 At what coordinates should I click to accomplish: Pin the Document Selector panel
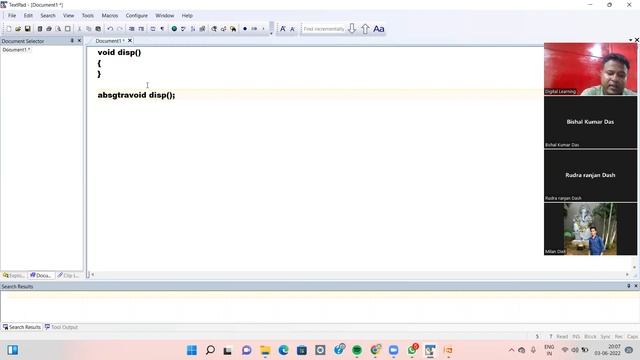tap(72, 41)
